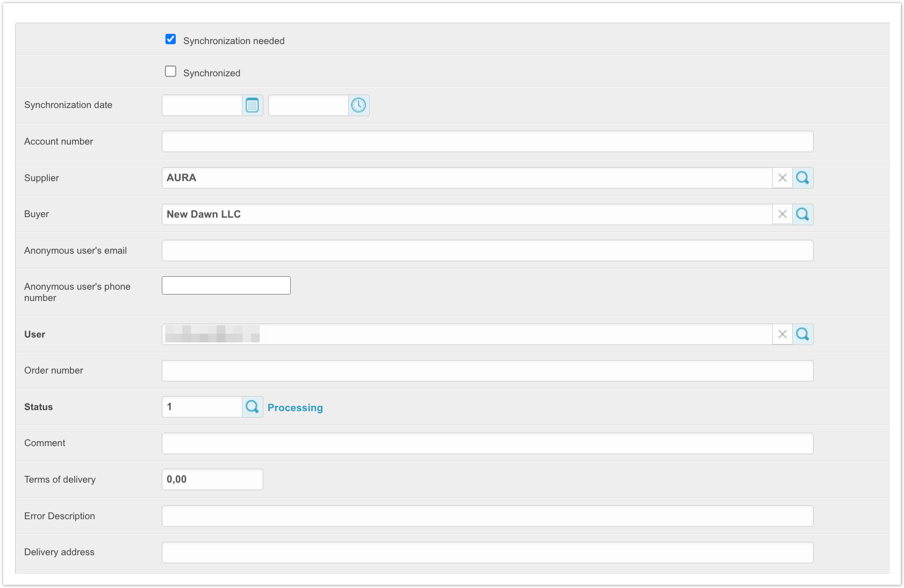This screenshot has height=588, width=904.
Task: Open the Synchronization date calendar picker
Action: 252,105
